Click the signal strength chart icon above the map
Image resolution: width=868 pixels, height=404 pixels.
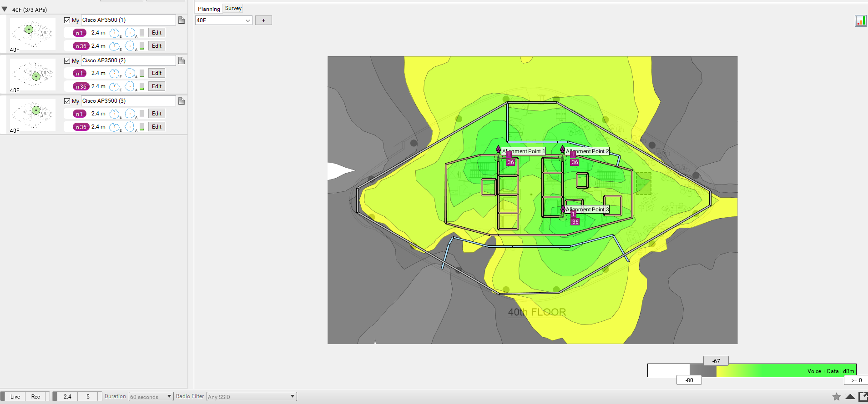(861, 21)
